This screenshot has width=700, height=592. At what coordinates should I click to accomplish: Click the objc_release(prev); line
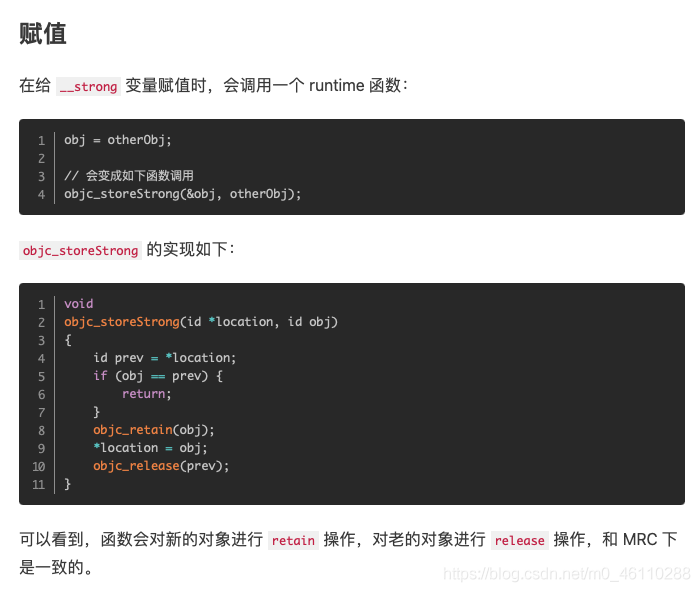[x=161, y=466]
